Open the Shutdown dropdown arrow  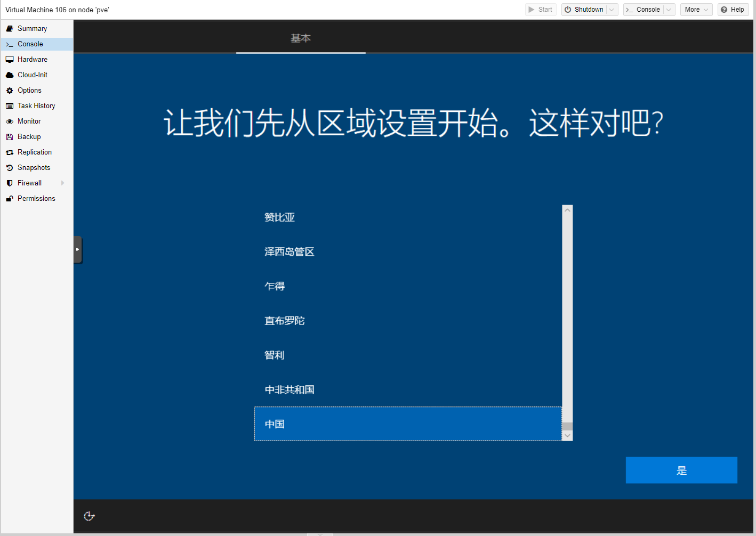pyautogui.click(x=612, y=10)
